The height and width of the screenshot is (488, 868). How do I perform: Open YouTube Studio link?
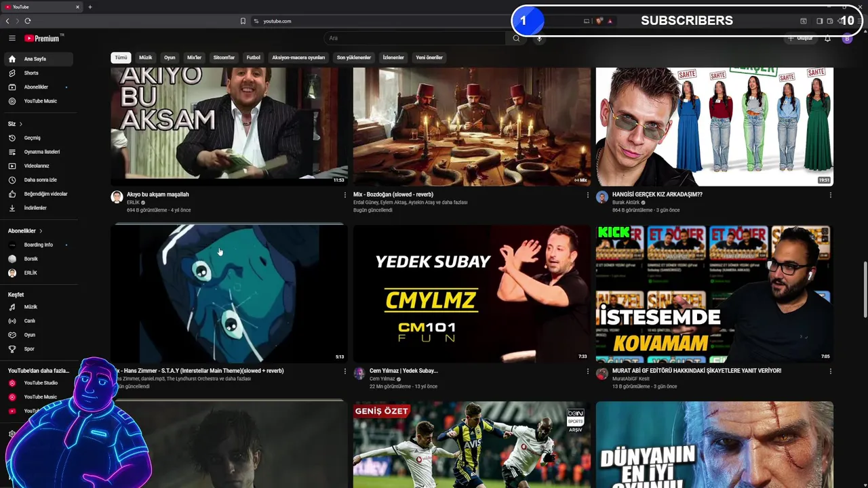pyautogui.click(x=37, y=383)
